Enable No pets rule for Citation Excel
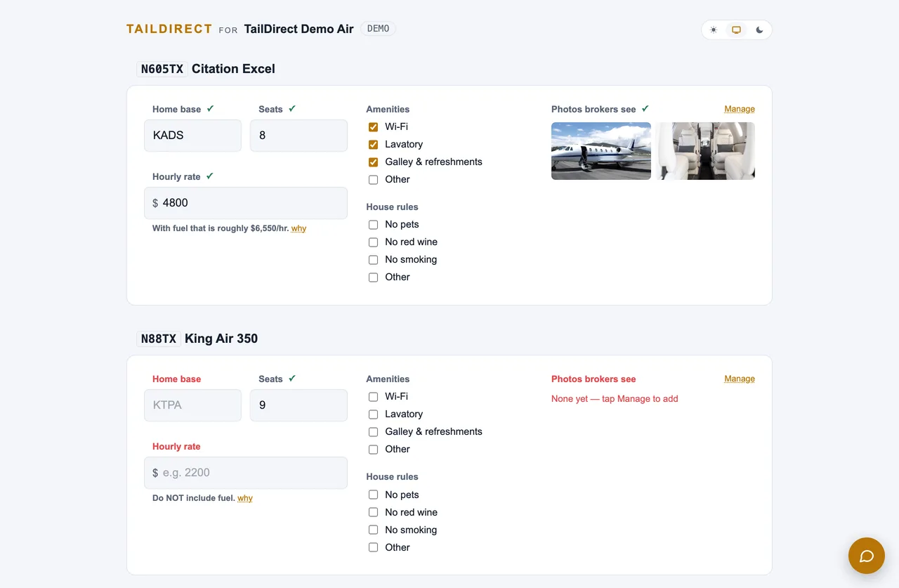 click(374, 225)
